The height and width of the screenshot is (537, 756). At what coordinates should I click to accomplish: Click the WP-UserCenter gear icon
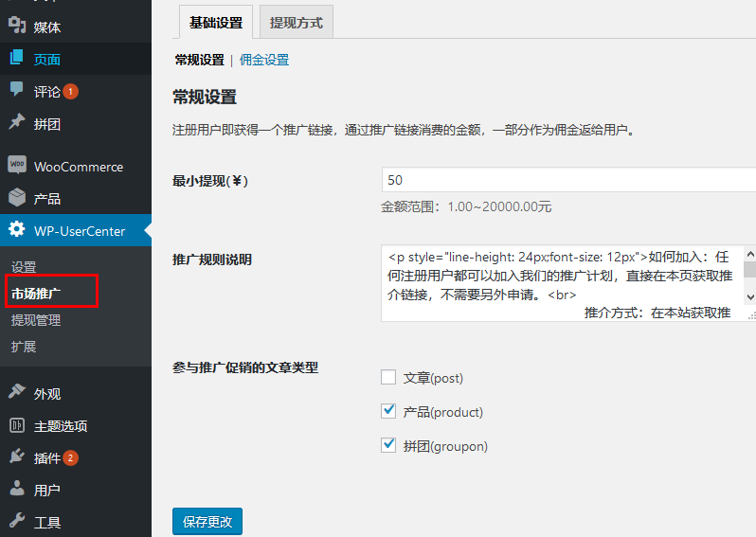click(17, 229)
